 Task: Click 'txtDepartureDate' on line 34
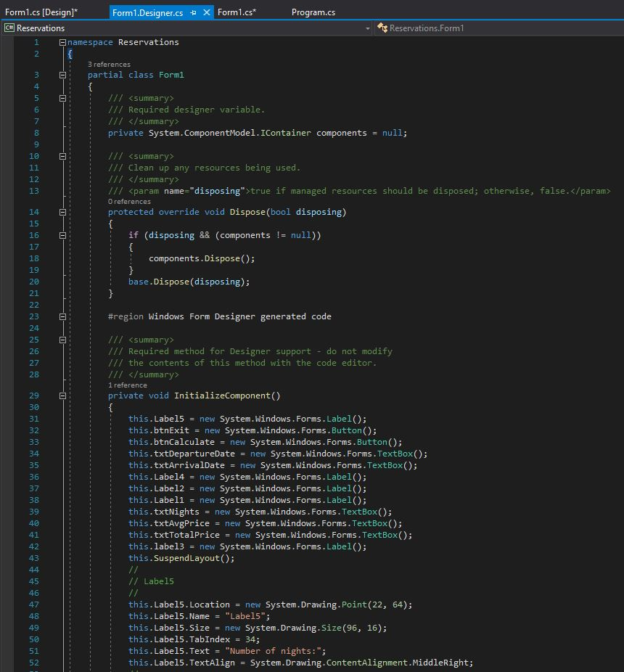coord(194,454)
